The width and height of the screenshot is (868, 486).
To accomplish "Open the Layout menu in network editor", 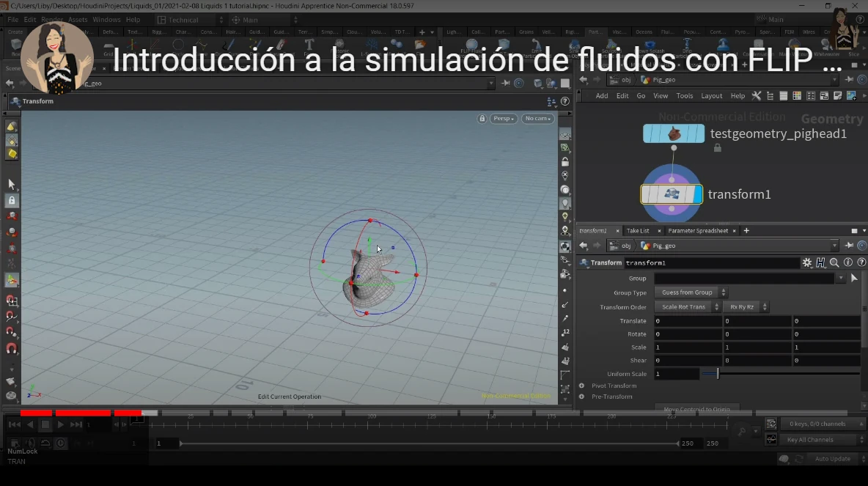I will tap(711, 96).
